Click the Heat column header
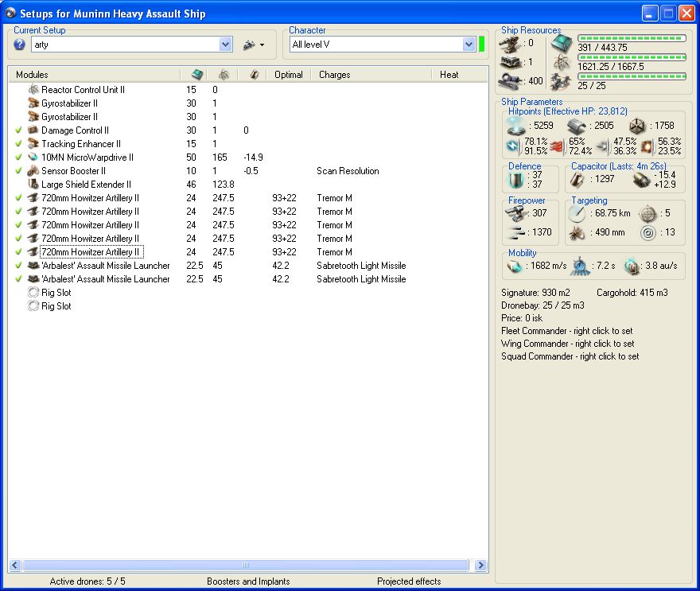The width and height of the screenshot is (700, 591). click(x=460, y=75)
